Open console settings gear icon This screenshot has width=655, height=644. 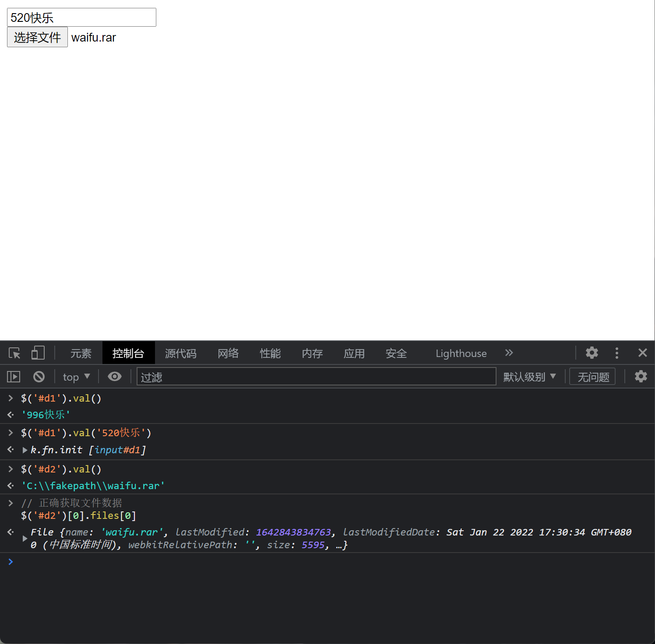(x=641, y=376)
